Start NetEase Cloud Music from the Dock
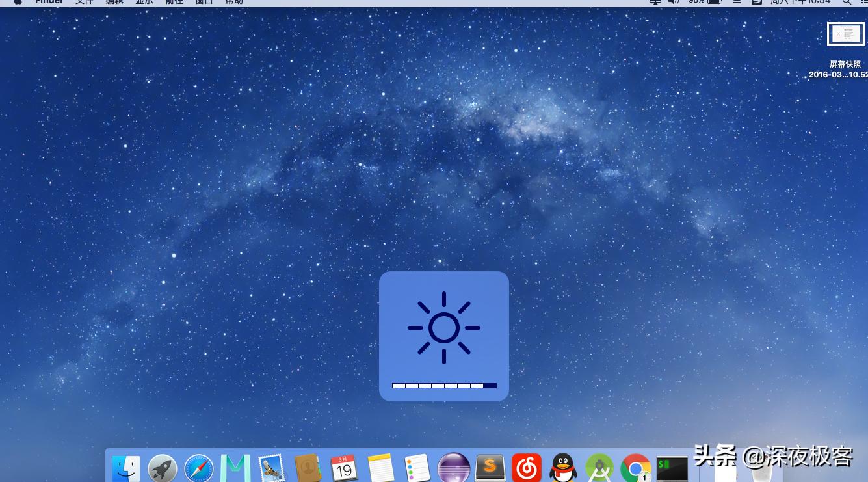The image size is (868, 482). tap(527, 468)
